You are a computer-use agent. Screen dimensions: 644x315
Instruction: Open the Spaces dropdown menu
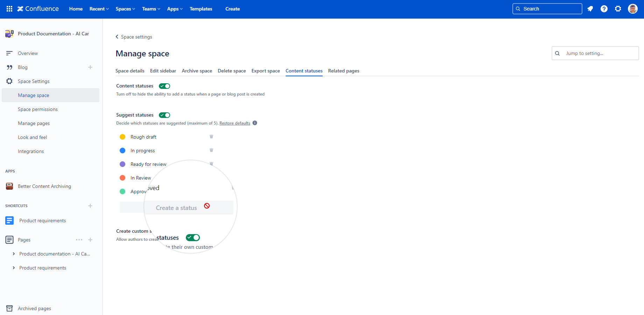[125, 9]
